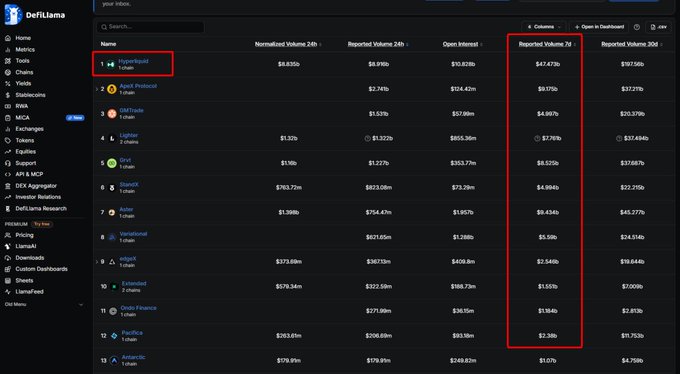Open the DefiLlama logo homepage link
This screenshot has height=374, width=680.
point(35,15)
